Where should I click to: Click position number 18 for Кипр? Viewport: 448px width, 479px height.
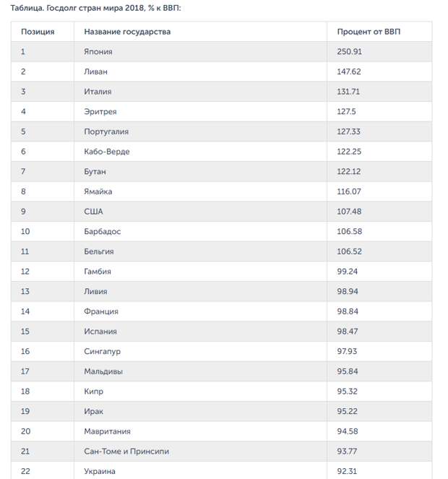coord(25,392)
